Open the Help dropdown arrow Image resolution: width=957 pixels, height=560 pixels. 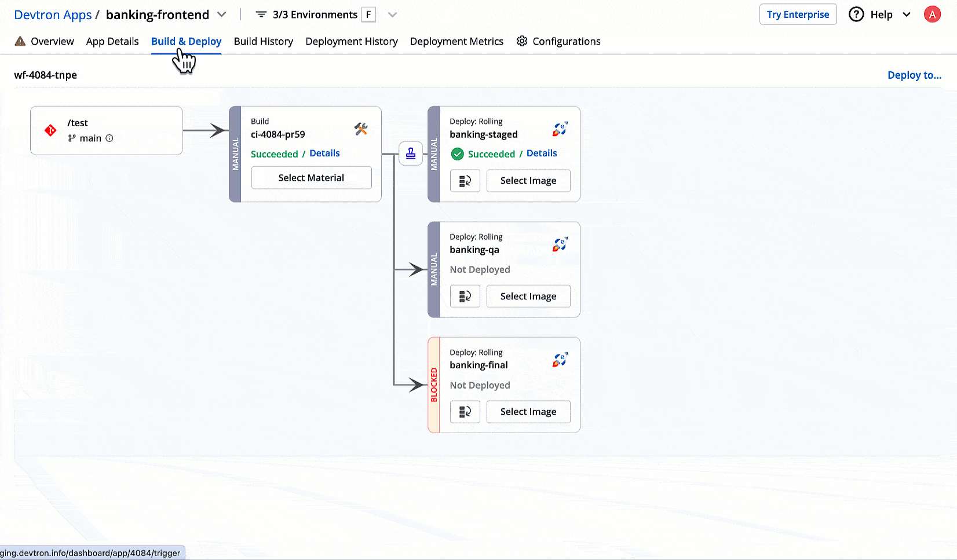pos(907,14)
